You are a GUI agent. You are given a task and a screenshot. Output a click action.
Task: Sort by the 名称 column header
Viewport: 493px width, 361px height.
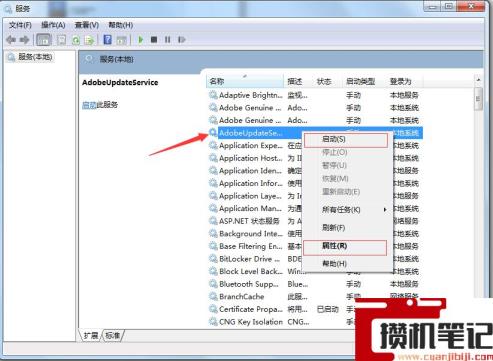[x=245, y=81]
